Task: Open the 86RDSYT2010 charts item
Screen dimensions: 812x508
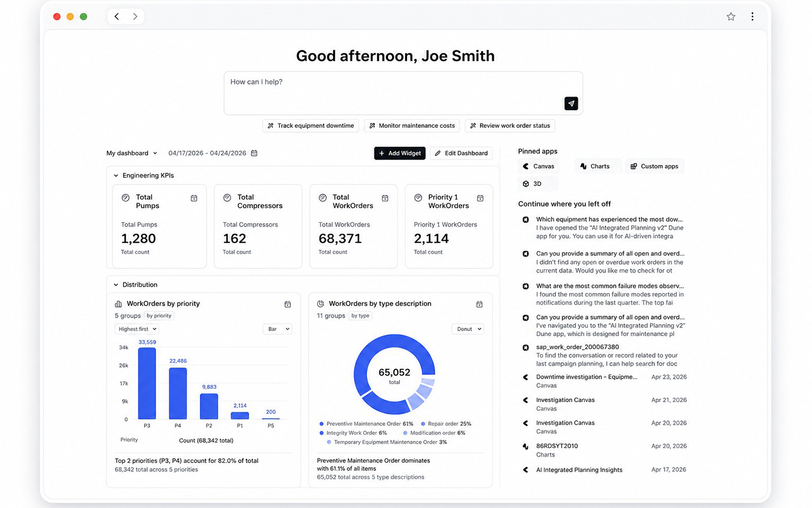Action: click(x=604, y=450)
